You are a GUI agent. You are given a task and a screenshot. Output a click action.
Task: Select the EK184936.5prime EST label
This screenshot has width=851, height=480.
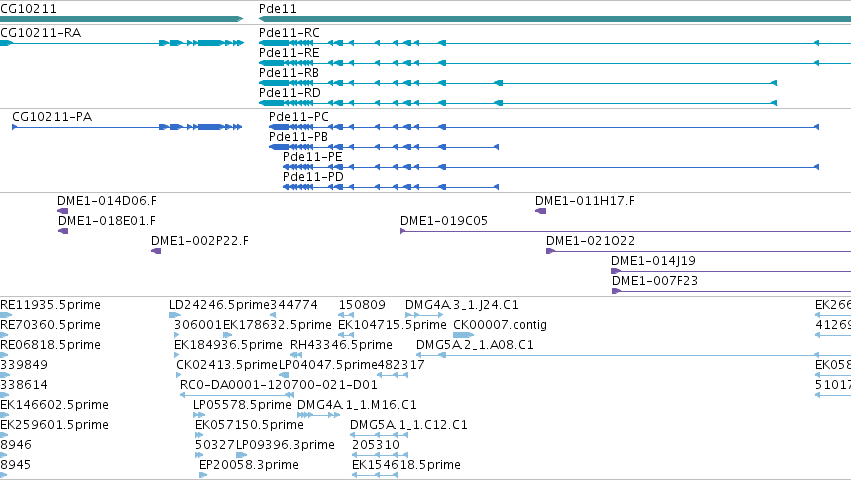pos(228,345)
